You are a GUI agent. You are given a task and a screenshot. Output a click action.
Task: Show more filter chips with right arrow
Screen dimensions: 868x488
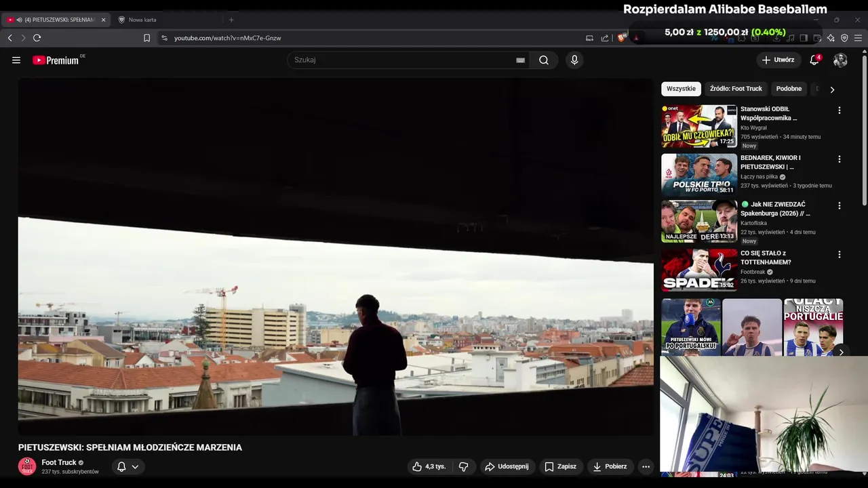click(832, 89)
